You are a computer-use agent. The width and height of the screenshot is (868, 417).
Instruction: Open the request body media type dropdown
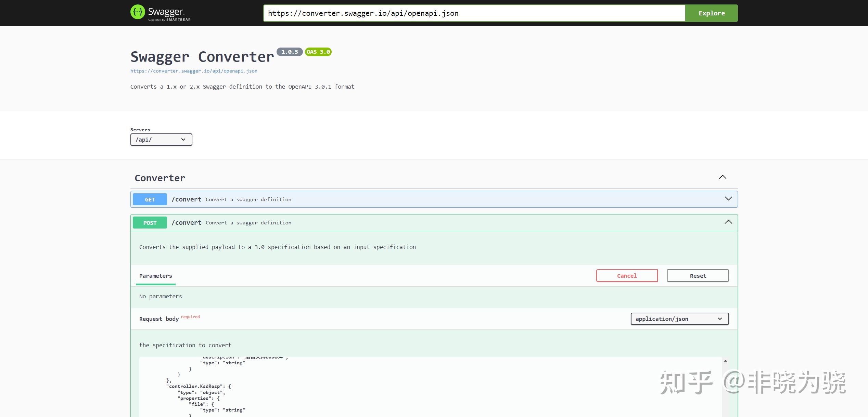click(x=679, y=318)
